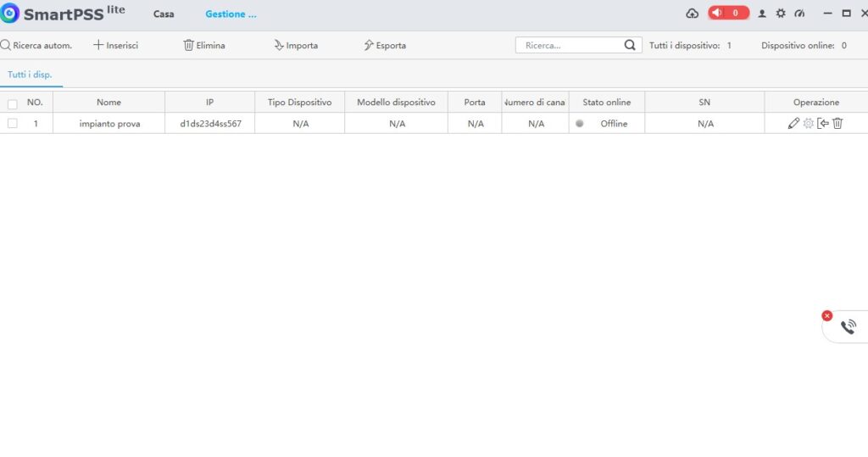Dismiss the call widget with red X

pyautogui.click(x=827, y=315)
